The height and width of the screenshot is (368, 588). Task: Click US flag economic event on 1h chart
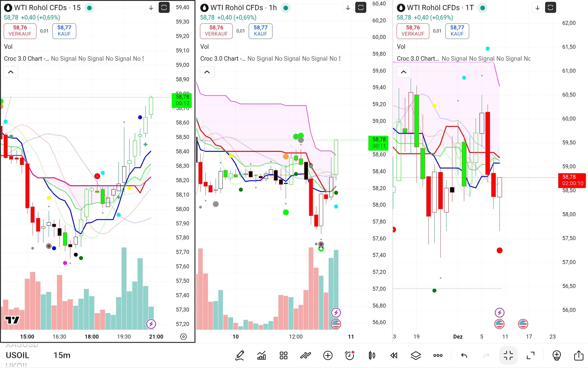[x=336, y=324]
